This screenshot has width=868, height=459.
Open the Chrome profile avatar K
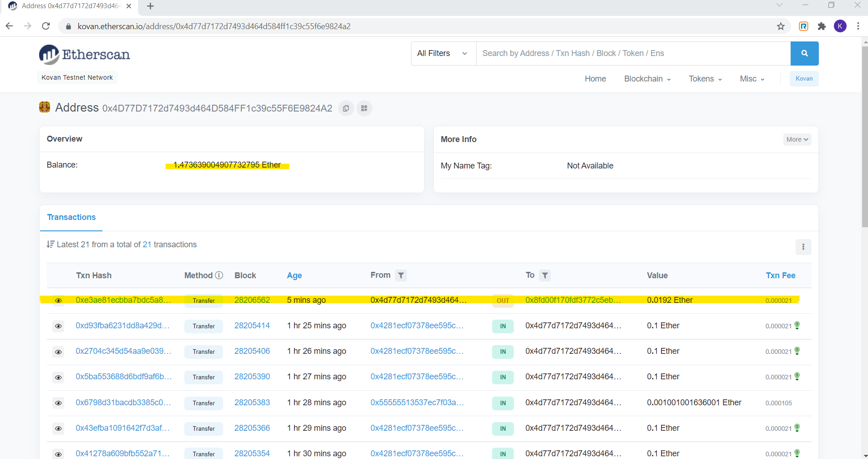pos(840,26)
